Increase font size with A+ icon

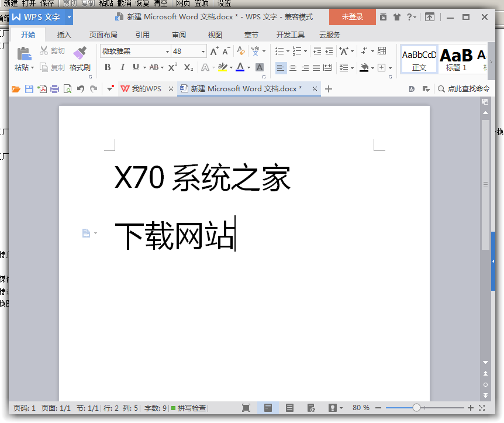[x=215, y=51]
